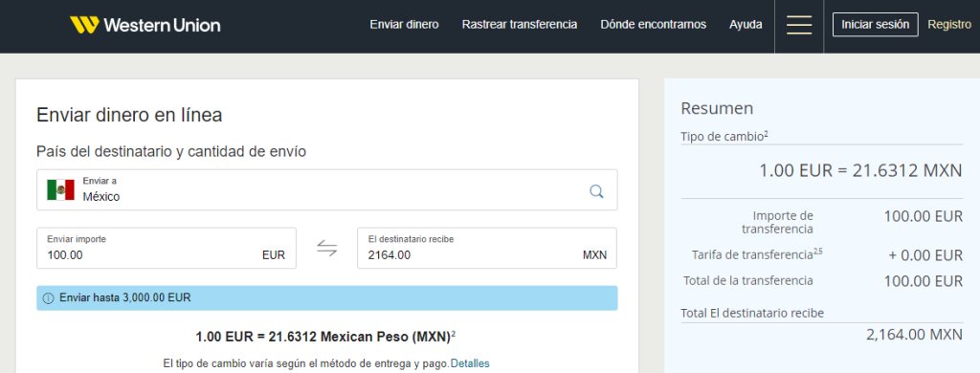
Task: Click the Total de la transferencia label
Action: (x=748, y=280)
